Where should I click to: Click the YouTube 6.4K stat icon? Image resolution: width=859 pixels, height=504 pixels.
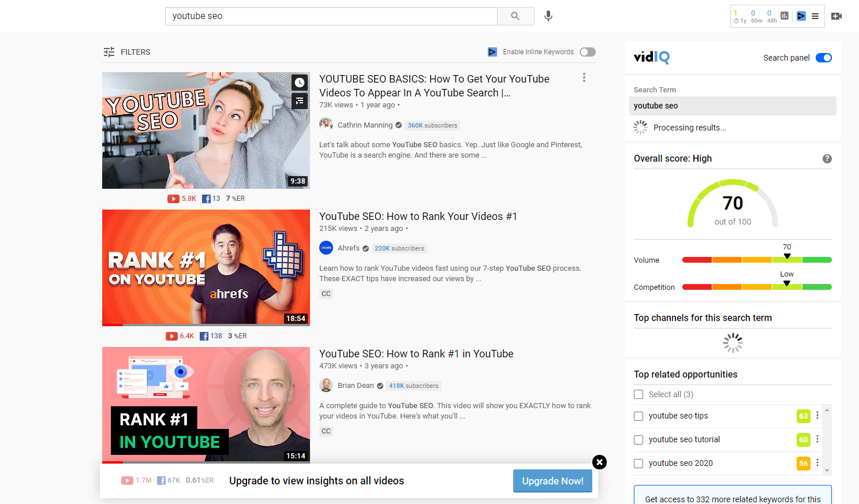171,336
